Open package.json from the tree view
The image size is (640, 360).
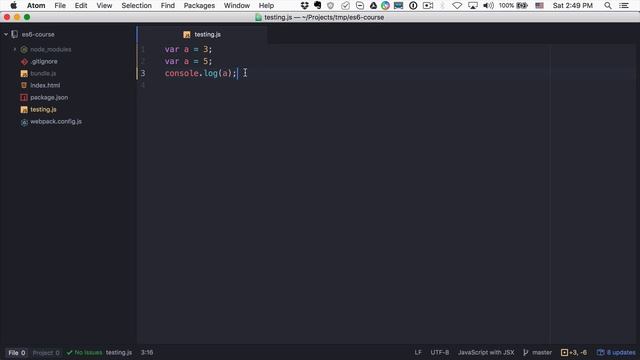[49, 98]
